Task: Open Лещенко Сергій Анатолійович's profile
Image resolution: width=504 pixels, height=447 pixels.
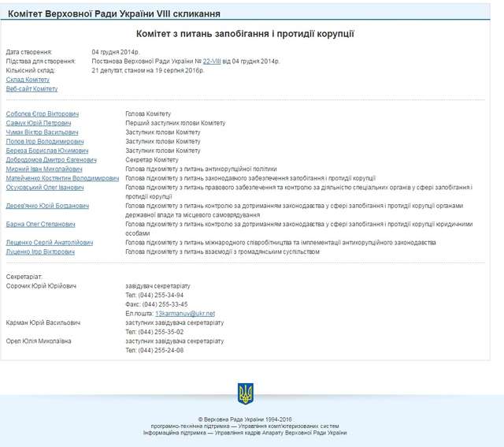Action: [50, 243]
